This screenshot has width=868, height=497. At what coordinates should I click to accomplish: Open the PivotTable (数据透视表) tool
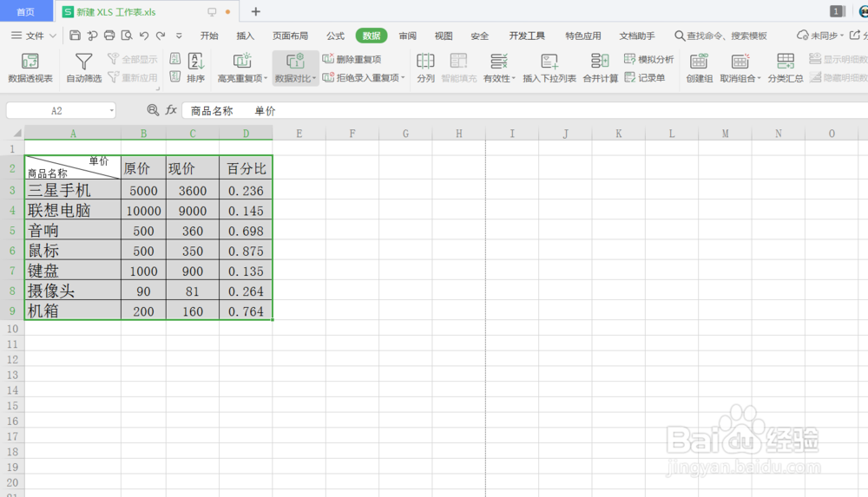point(30,68)
